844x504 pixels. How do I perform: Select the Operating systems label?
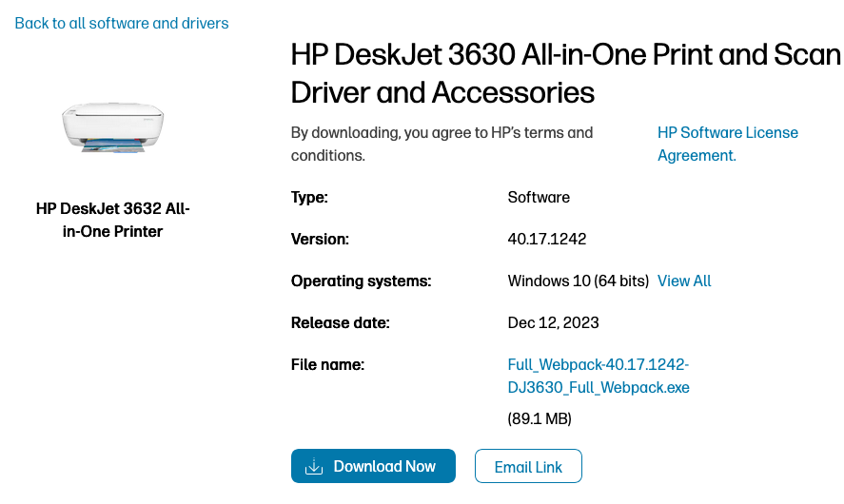[362, 281]
